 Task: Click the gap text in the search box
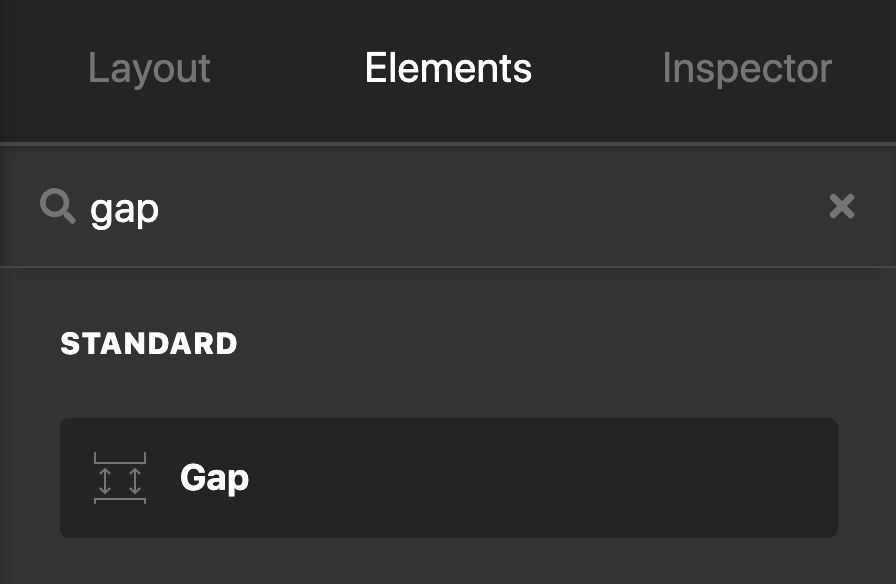pyautogui.click(x=124, y=207)
